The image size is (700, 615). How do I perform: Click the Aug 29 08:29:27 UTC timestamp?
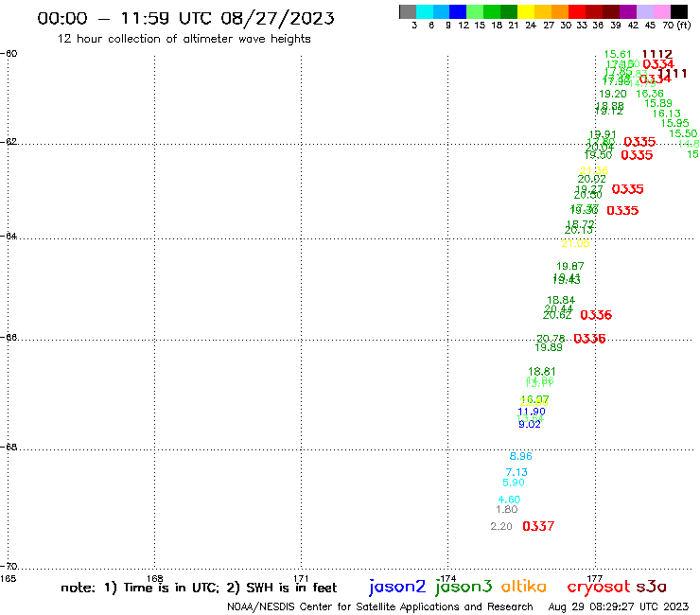(619, 606)
